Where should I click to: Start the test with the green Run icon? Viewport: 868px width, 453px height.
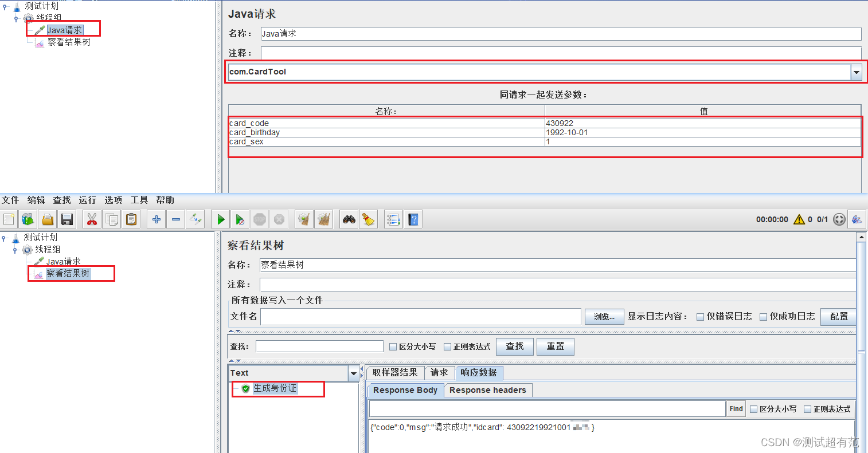220,219
